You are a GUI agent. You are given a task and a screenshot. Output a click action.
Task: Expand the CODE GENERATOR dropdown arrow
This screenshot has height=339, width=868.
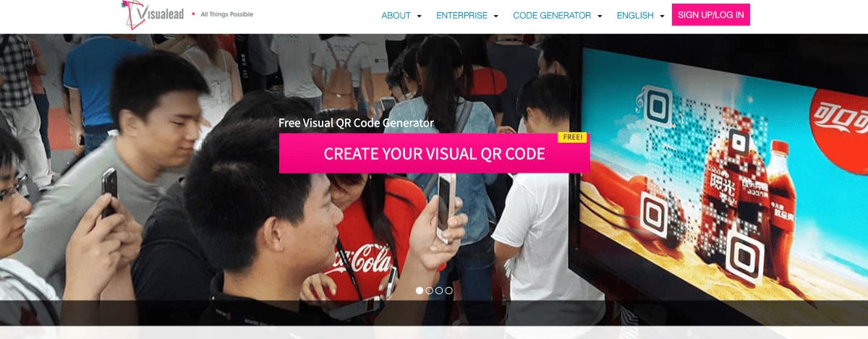tap(600, 16)
